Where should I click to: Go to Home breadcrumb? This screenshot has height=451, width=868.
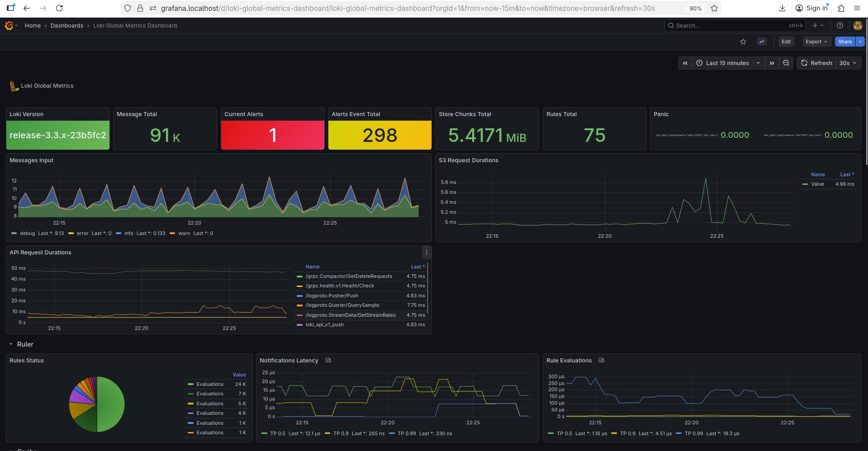tap(33, 26)
